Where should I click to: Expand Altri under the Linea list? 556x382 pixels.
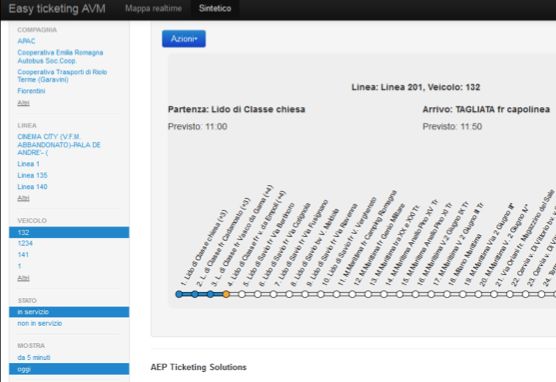(x=23, y=198)
